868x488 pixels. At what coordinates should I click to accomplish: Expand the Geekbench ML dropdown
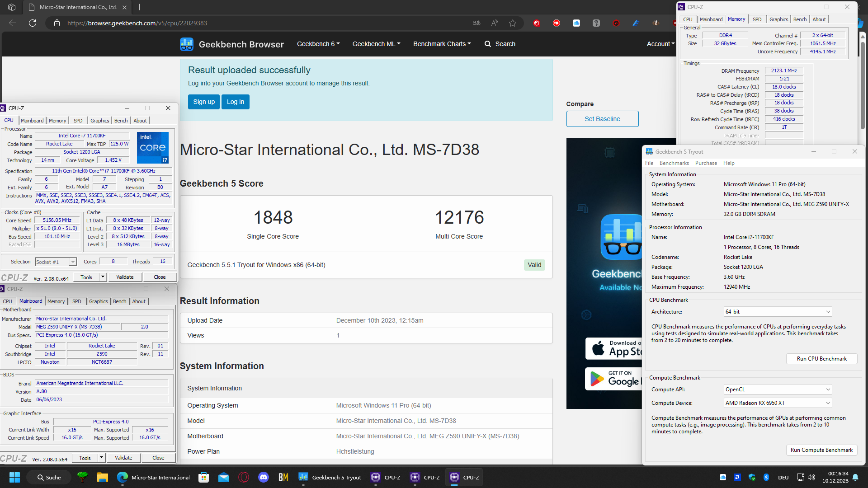pos(376,44)
